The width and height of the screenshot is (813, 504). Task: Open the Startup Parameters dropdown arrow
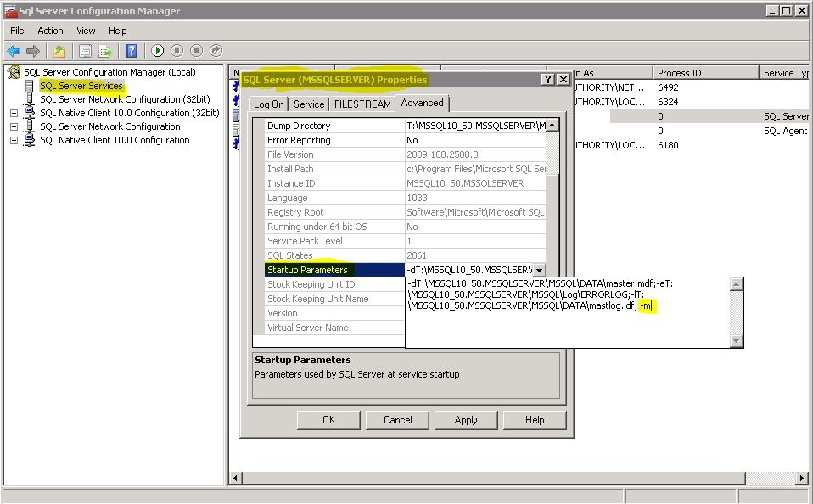(539, 270)
